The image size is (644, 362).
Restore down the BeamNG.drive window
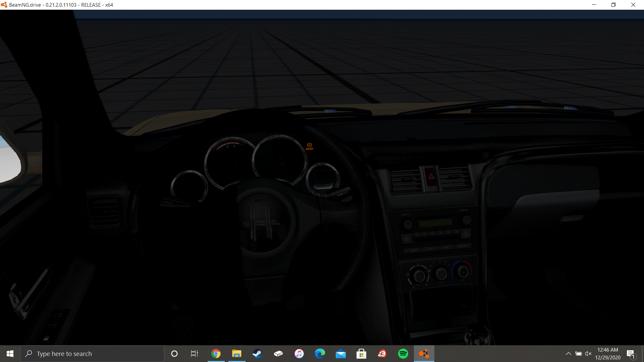tap(613, 5)
